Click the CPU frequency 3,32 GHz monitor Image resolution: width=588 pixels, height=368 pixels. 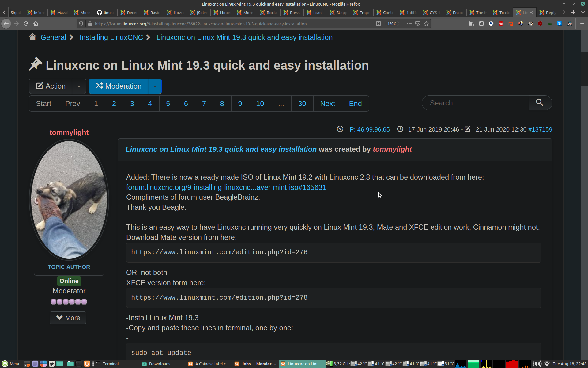pos(338,364)
